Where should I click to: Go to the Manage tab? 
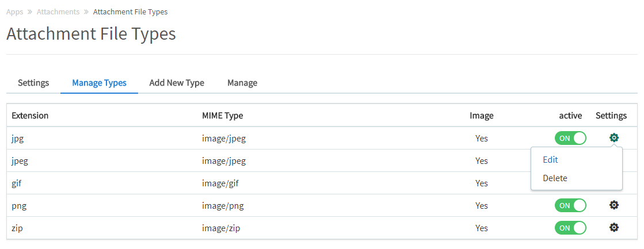[242, 83]
